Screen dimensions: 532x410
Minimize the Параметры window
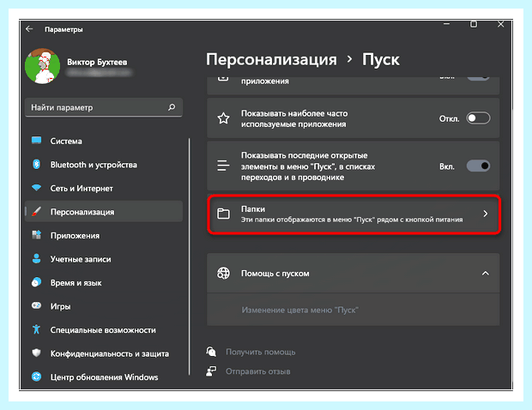point(446,24)
